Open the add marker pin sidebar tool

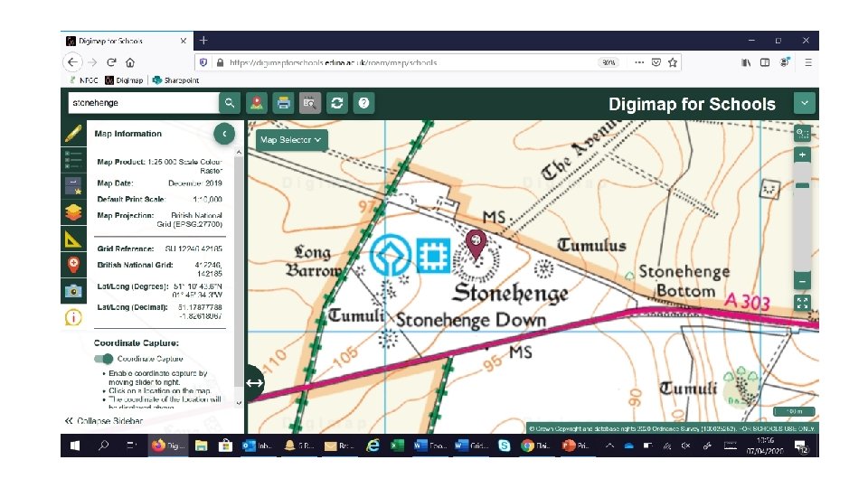tap(73, 265)
